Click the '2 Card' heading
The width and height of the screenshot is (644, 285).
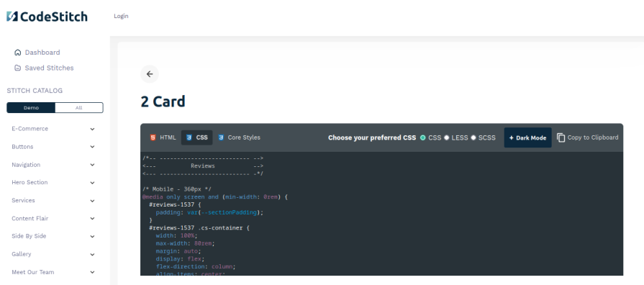(163, 101)
